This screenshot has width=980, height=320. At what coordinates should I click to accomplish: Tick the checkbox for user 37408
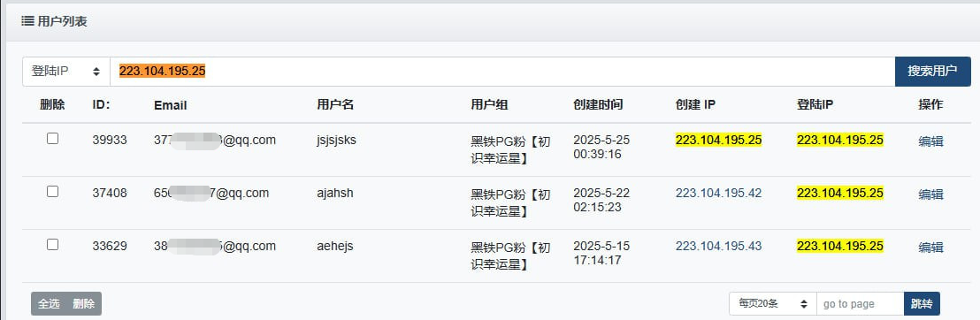(52, 192)
